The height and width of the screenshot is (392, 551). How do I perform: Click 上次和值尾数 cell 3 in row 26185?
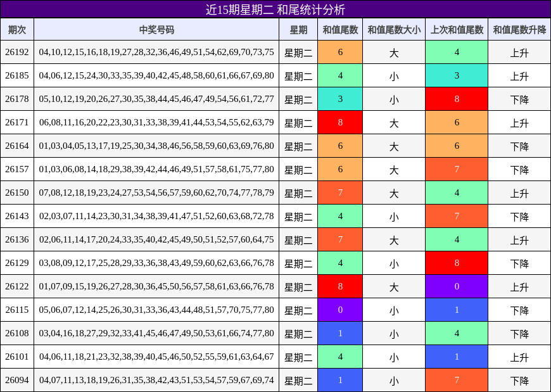pos(457,75)
